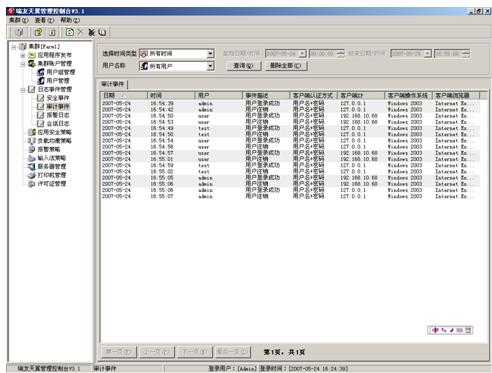Click the monitor icon beside 服务器管理

point(32,167)
